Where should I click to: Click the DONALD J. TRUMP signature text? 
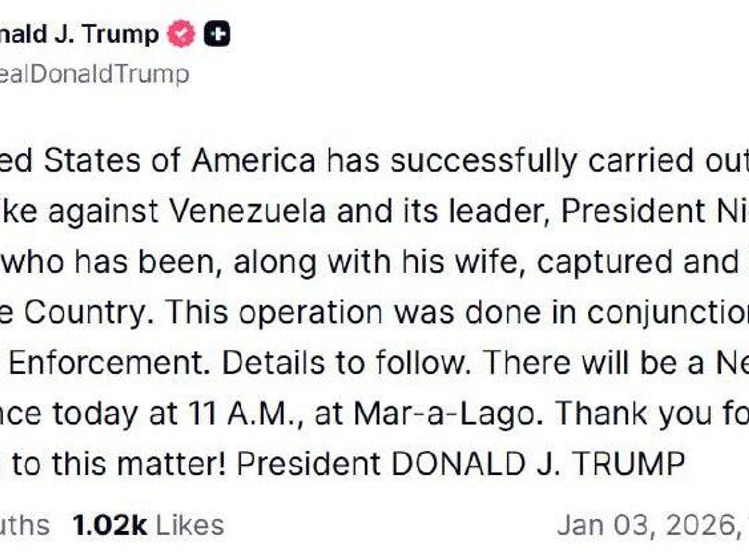tap(538, 464)
